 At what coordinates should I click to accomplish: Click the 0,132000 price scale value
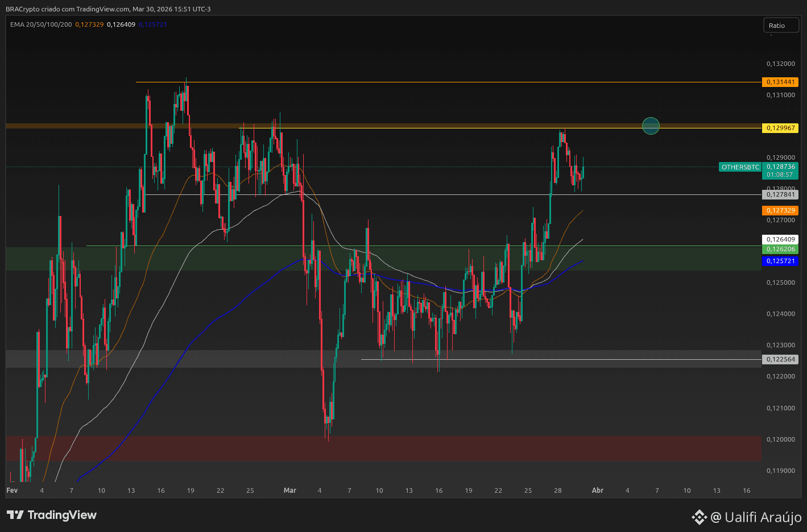coord(781,64)
